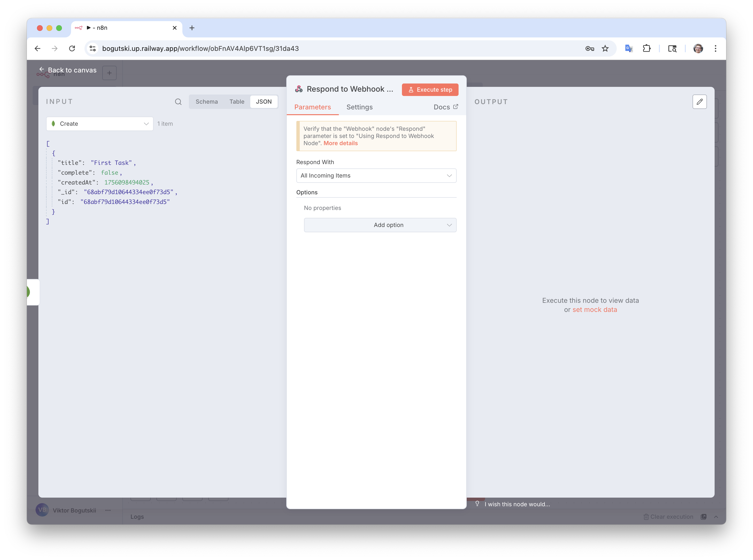Select the JSON input view

pyautogui.click(x=263, y=102)
